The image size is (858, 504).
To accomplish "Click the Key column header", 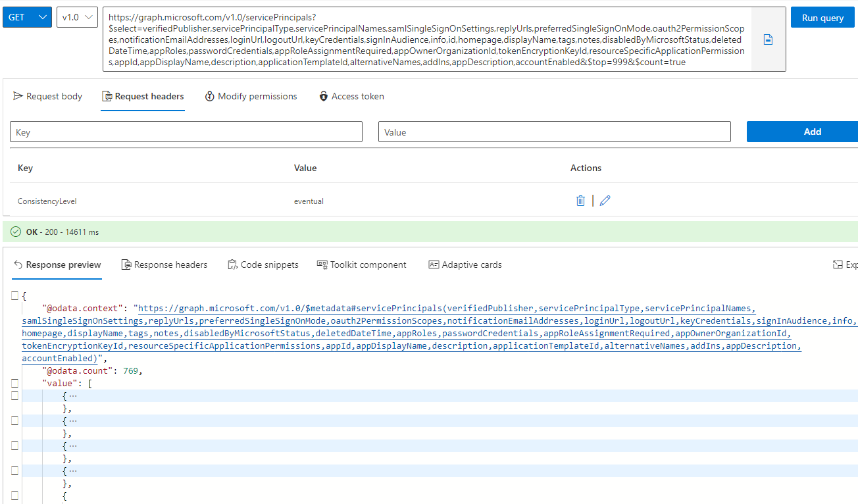I will pos(25,168).
